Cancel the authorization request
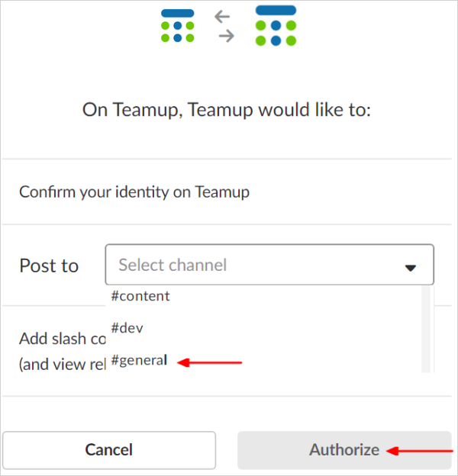This screenshot has width=458, height=476. [x=109, y=450]
